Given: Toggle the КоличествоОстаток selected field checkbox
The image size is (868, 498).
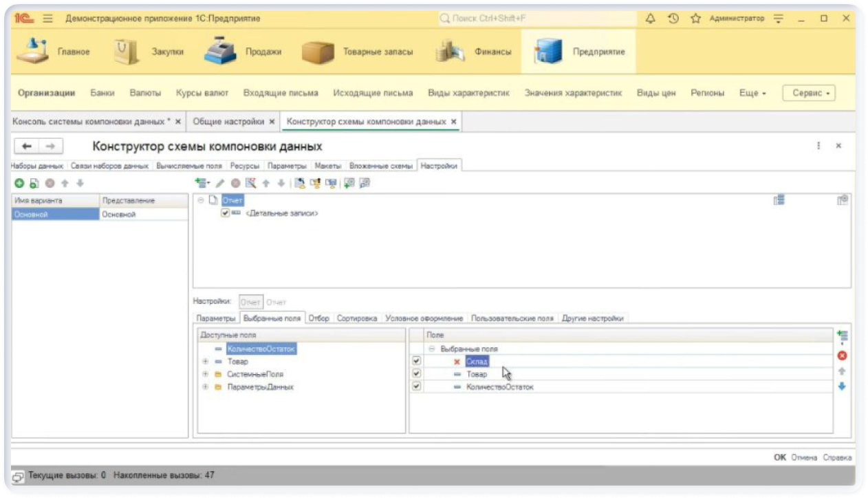Looking at the screenshot, I should tap(416, 387).
